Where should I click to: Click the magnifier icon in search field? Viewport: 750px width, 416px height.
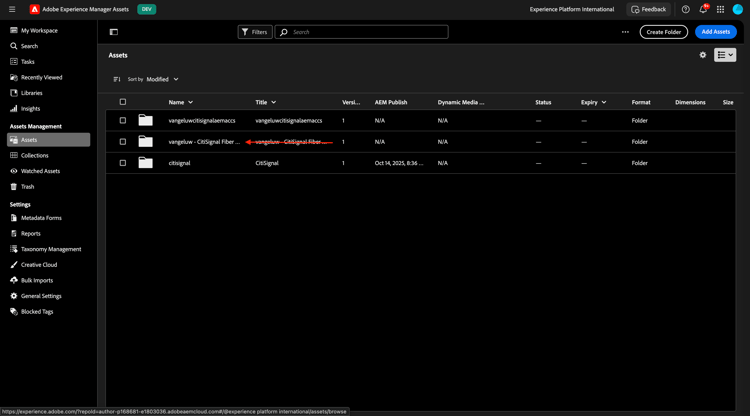coord(284,32)
